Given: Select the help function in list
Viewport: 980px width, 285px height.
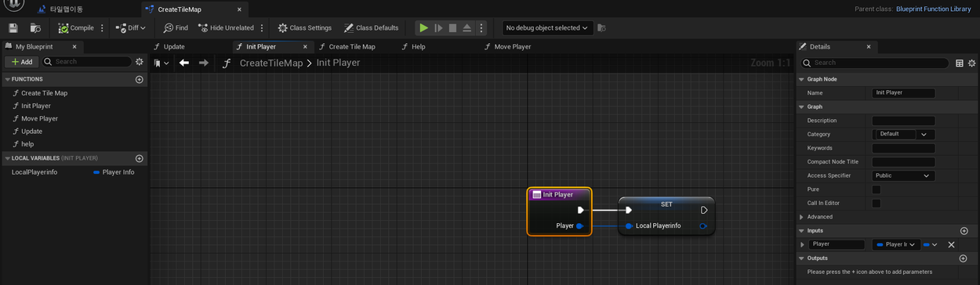Looking at the screenshot, I should [x=27, y=144].
